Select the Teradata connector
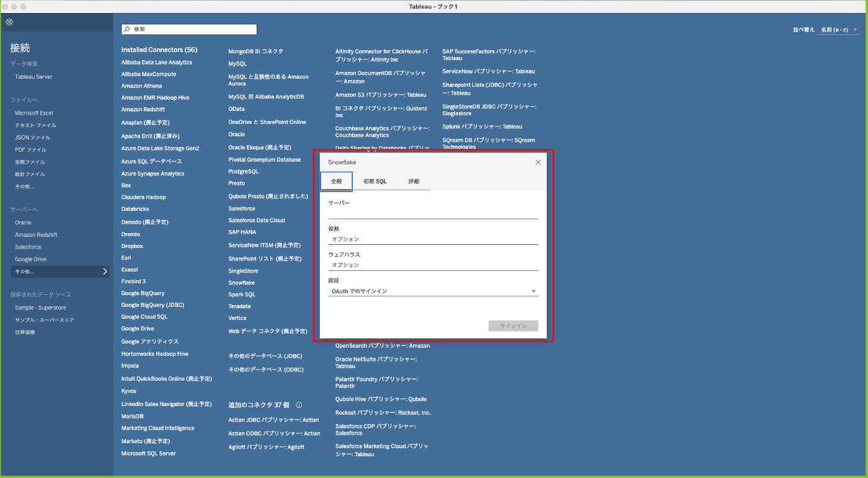 point(239,306)
